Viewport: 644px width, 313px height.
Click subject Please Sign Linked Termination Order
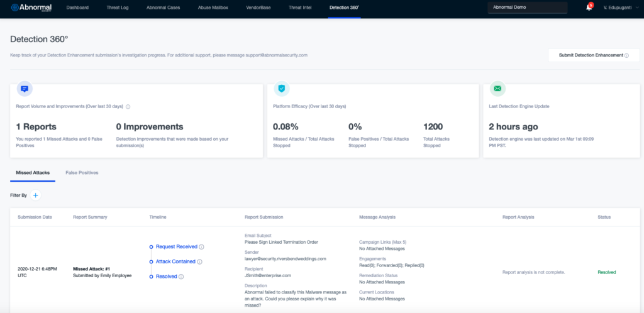(281, 242)
